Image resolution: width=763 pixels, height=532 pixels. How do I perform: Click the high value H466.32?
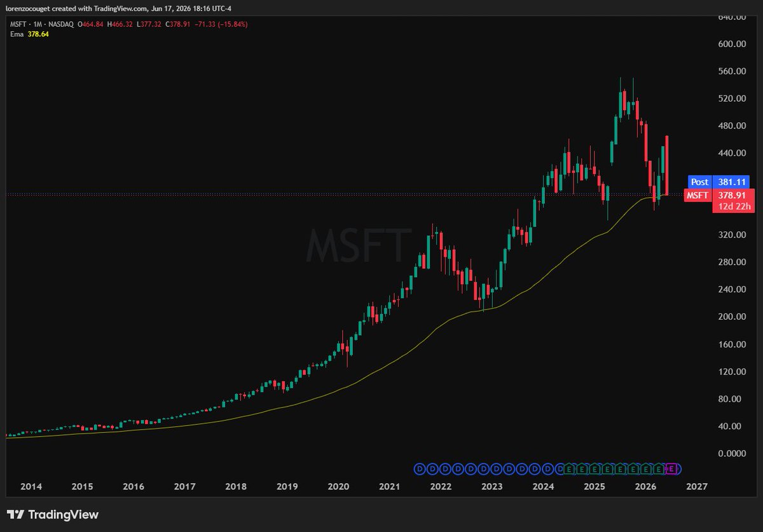click(121, 24)
